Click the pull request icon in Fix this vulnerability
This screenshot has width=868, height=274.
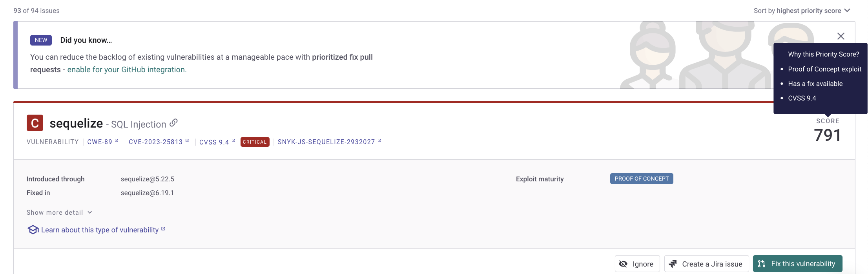[761, 263]
